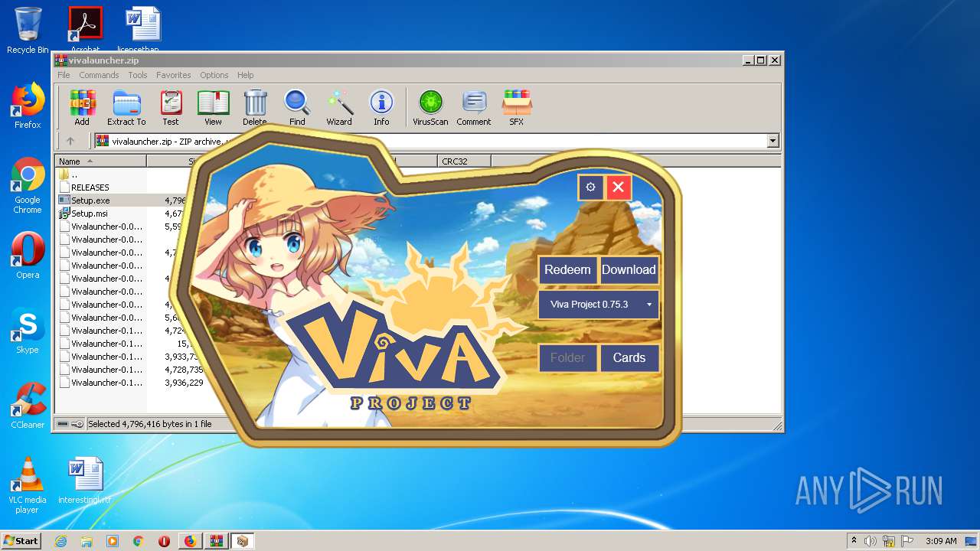This screenshot has width=980, height=551.
Task: Open the Viva Project 0.75.3 version dropdown
Action: [599, 305]
